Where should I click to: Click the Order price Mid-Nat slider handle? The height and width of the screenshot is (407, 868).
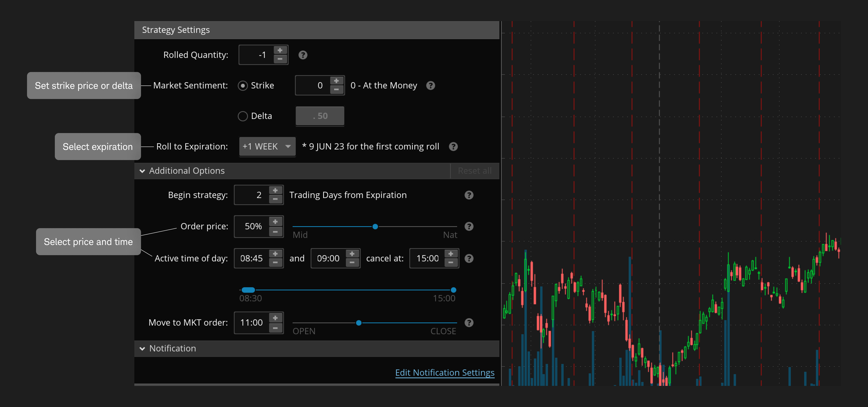click(375, 227)
